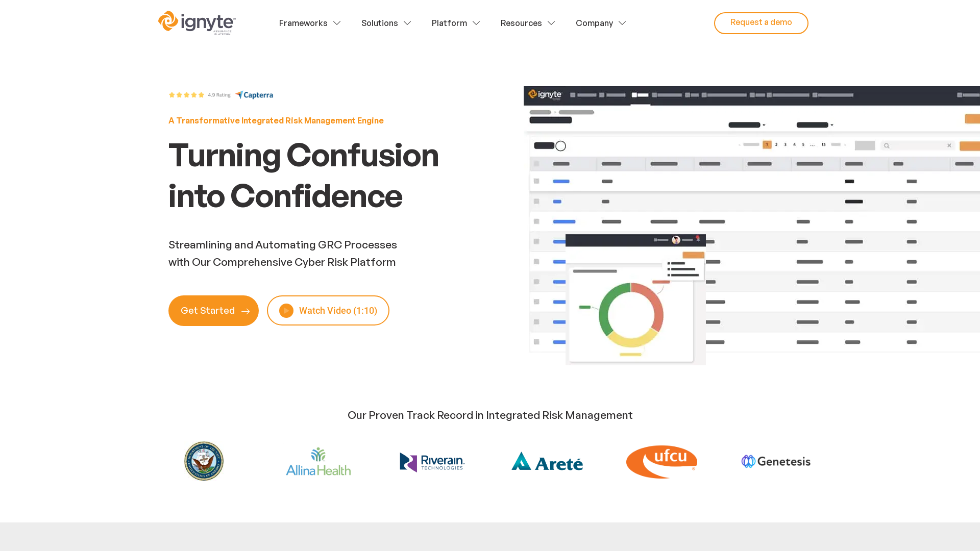Click the US Navy seal logo
The height and width of the screenshot is (551, 980).
pos(204,462)
